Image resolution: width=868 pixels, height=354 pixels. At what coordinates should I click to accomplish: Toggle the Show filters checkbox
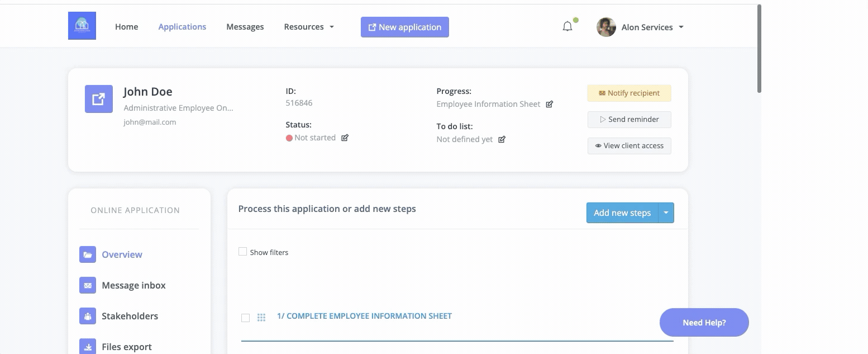click(x=242, y=252)
